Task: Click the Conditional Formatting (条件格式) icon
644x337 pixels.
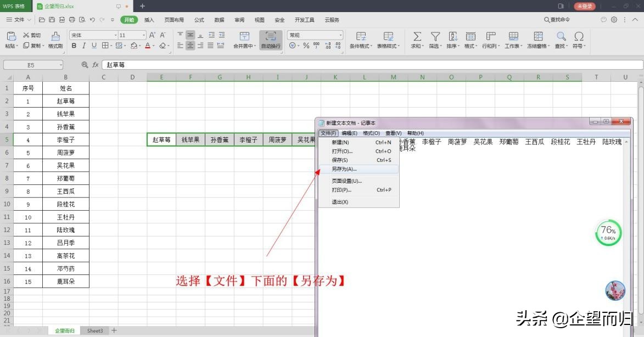Action: 361,36
